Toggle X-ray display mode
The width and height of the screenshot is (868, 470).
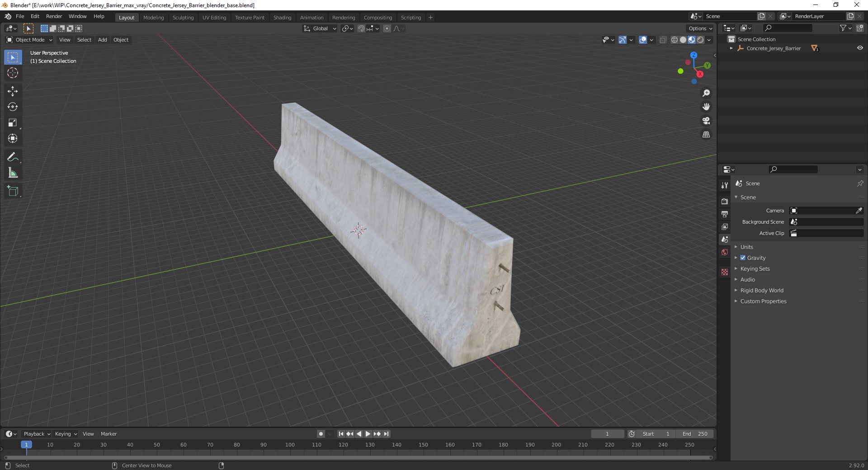[663, 40]
